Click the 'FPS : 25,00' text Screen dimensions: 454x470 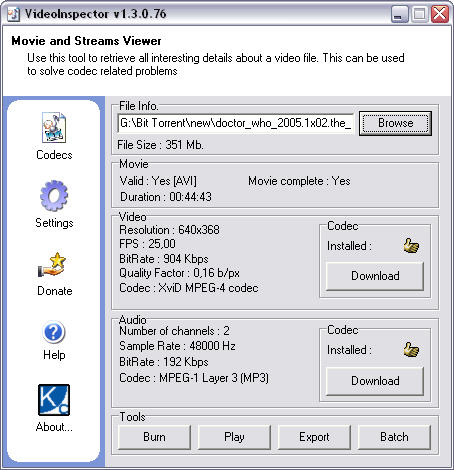point(147,244)
